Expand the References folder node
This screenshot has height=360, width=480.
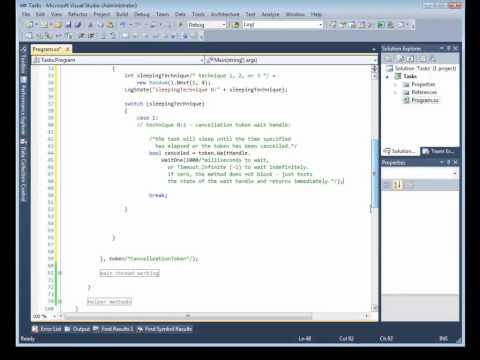tap(395, 92)
